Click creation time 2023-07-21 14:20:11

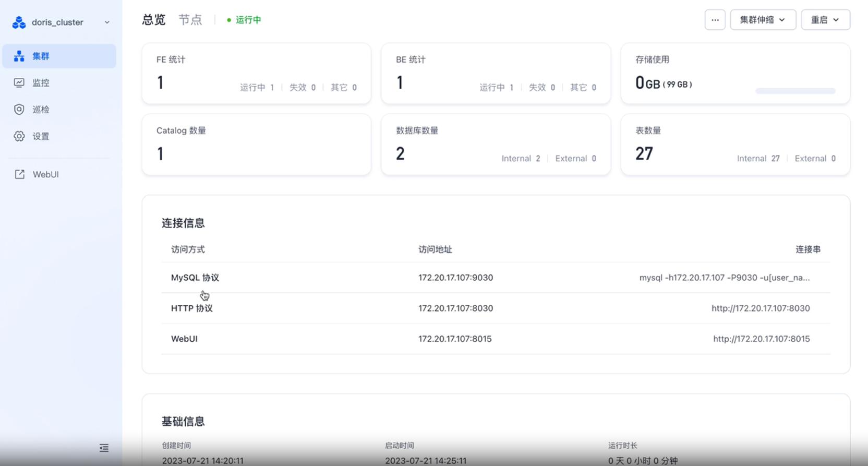202,461
